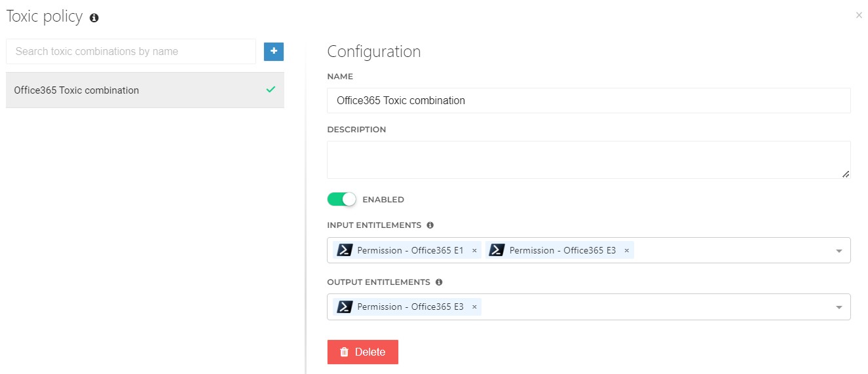The width and height of the screenshot is (868, 374).
Task: Click the Description textarea resize handle
Action: point(846,174)
